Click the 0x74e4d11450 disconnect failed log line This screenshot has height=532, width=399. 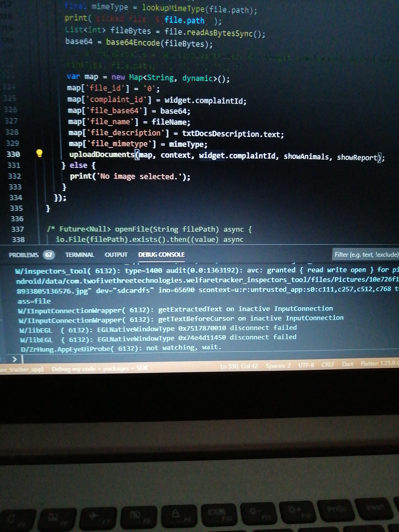158,338
